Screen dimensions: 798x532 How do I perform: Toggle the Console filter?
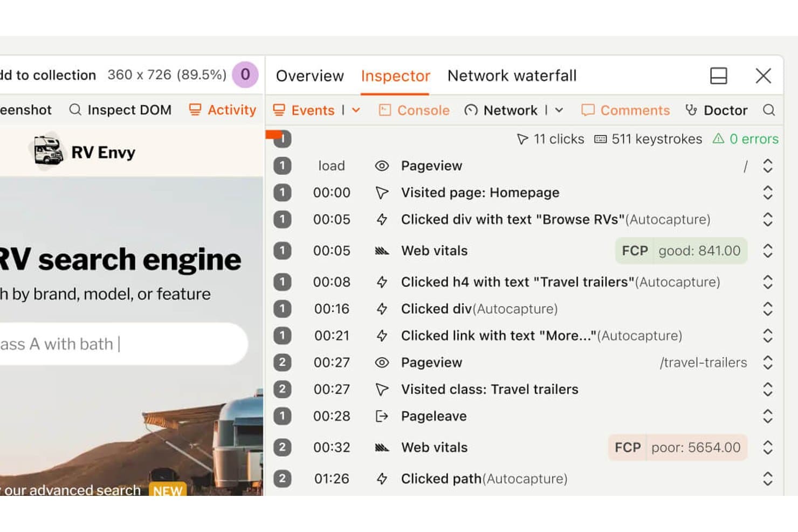pos(414,110)
